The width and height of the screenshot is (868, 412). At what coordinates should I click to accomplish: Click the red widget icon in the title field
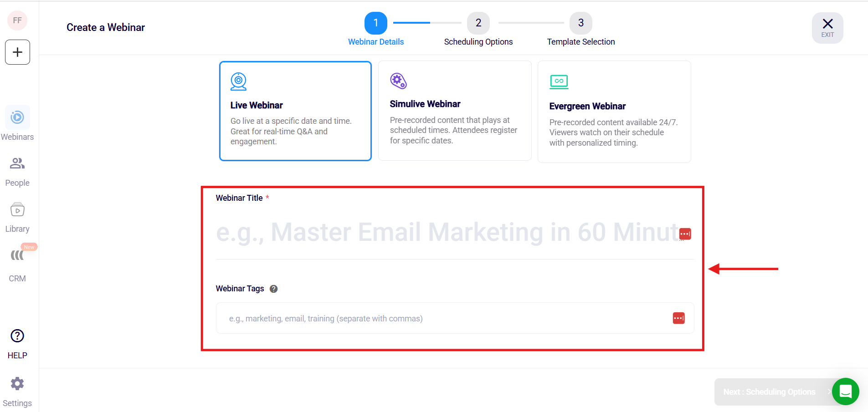click(685, 234)
